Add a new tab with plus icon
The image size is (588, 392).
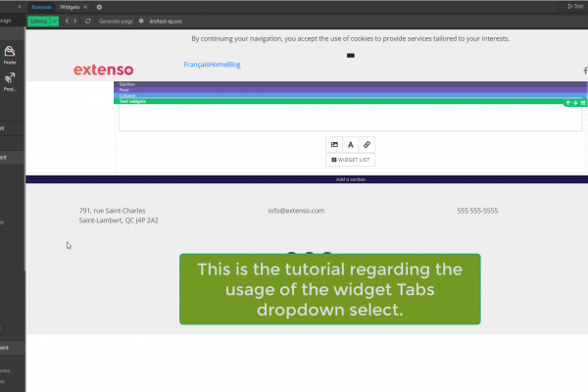point(99,6)
